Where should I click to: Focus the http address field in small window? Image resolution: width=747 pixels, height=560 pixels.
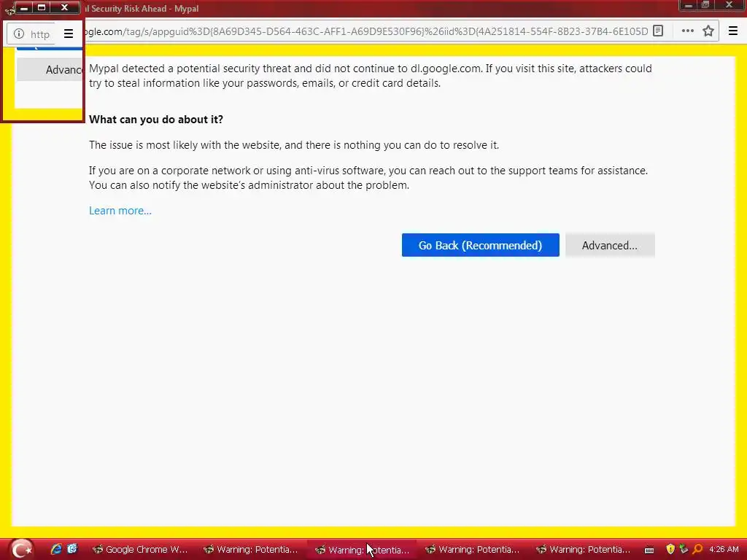40,34
